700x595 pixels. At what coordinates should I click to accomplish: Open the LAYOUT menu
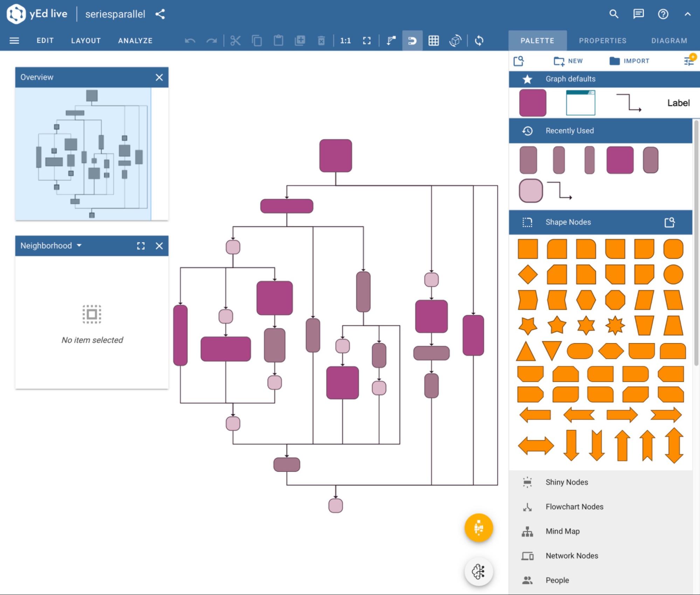86,41
